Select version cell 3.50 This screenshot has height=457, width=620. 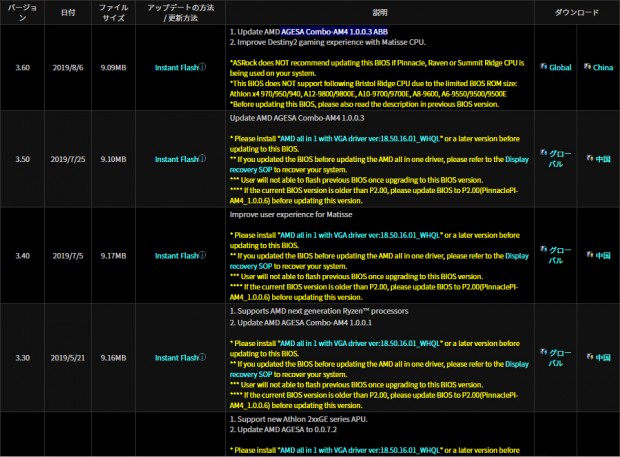23,159
